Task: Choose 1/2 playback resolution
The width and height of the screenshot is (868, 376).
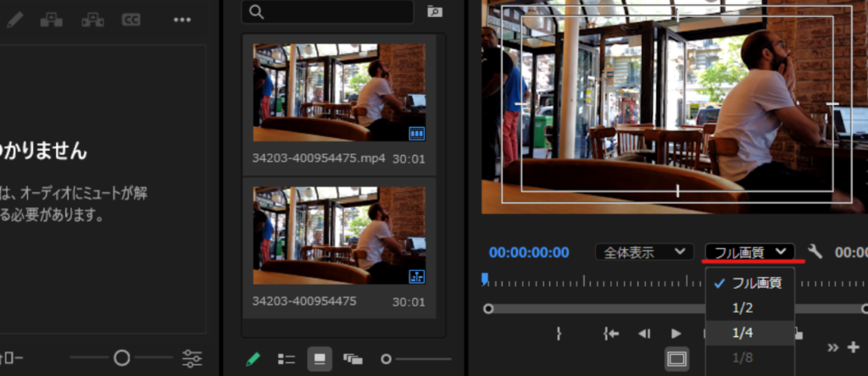Action: pyautogui.click(x=743, y=308)
